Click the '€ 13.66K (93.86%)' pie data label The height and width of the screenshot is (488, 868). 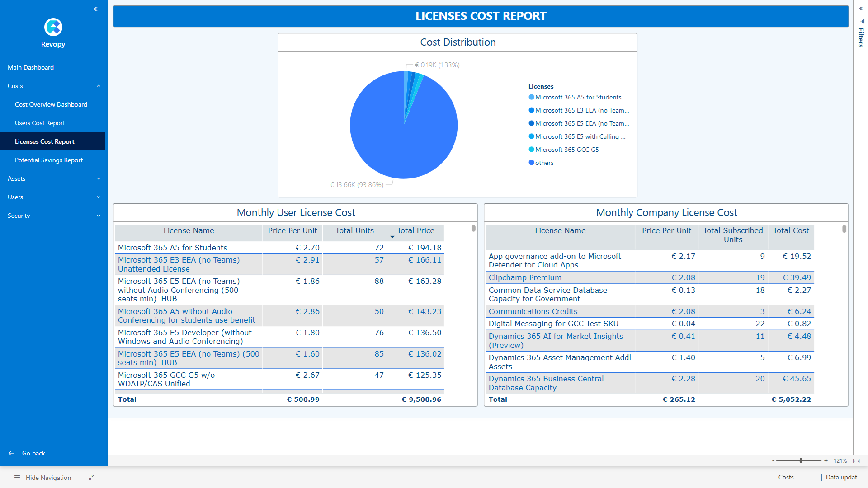click(x=356, y=185)
